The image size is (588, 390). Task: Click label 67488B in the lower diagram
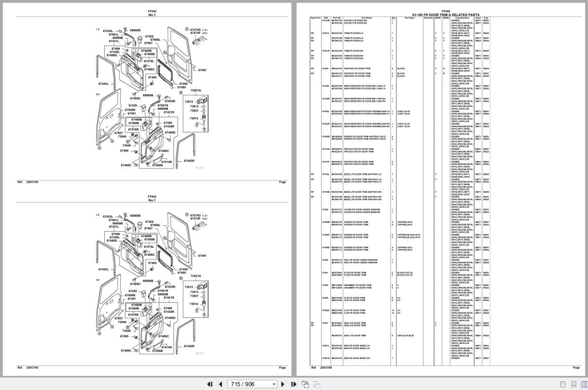coord(157,350)
